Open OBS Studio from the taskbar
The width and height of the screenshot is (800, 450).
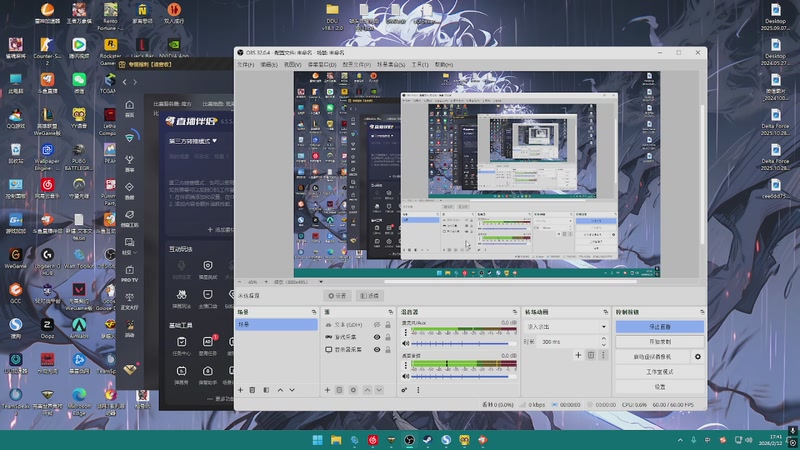409,440
